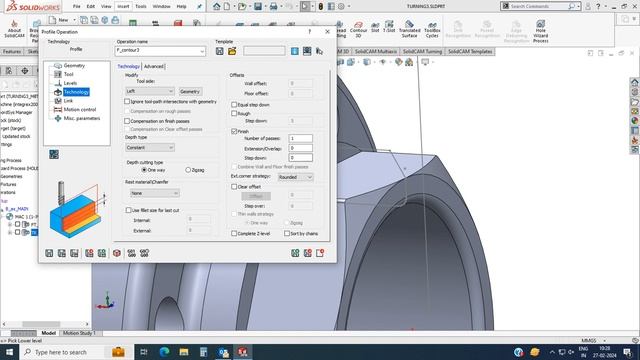This screenshot has width=640, height=360.
Task: Open File Explorer from the taskbar
Action: coord(184,352)
